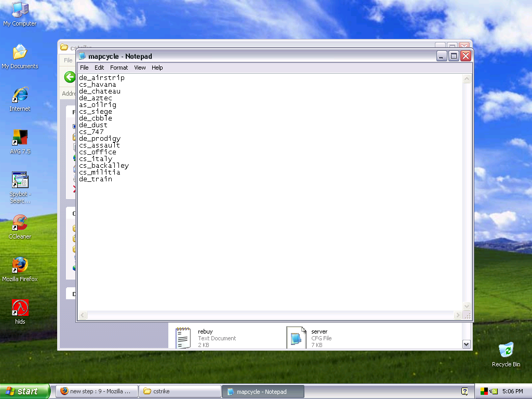This screenshot has width=532, height=399.
Task: Open the hlds server shortcut
Action: coord(20,308)
